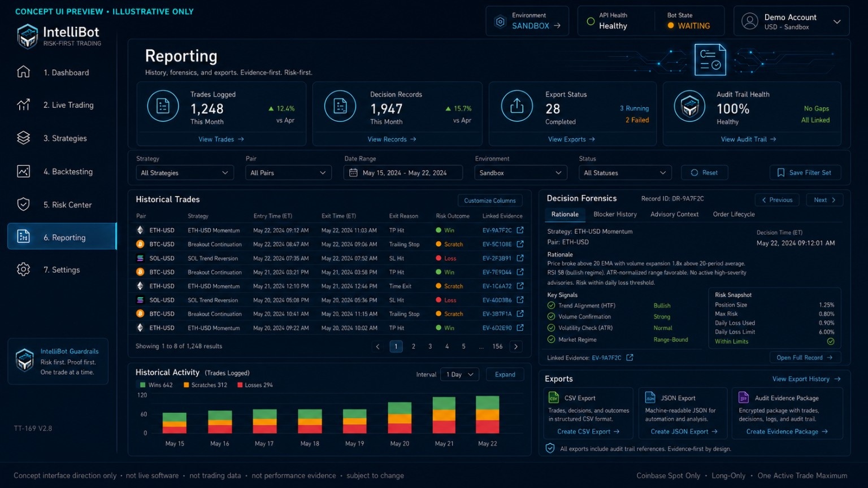Open external link icon for EV-40D3B6 row
Screen dimensions: 868x488
point(520,300)
